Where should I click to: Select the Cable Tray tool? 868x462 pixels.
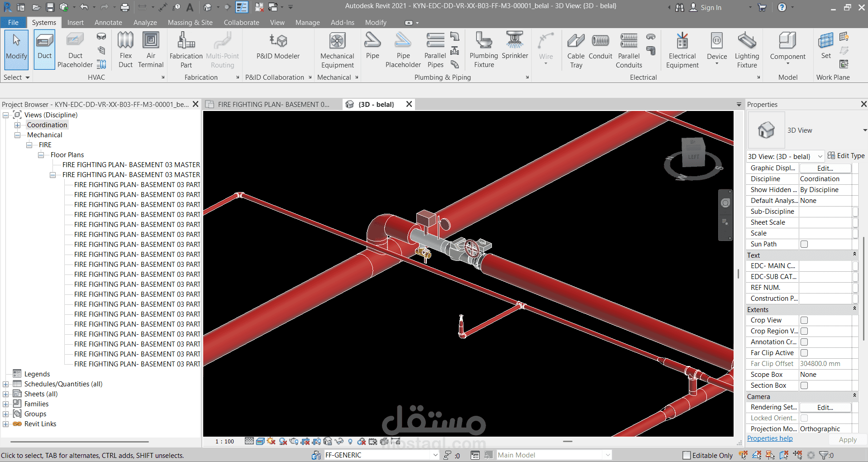(x=576, y=49)
